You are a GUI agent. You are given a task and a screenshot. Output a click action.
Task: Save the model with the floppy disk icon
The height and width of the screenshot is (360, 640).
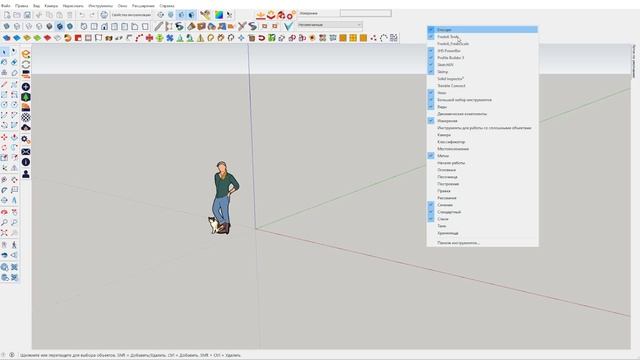click(x=27, y=15)
